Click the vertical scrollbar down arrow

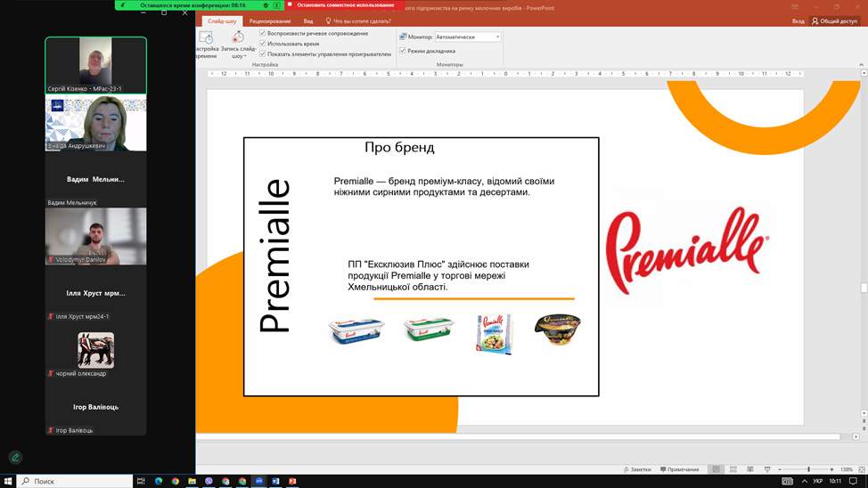tap(864, 413)
